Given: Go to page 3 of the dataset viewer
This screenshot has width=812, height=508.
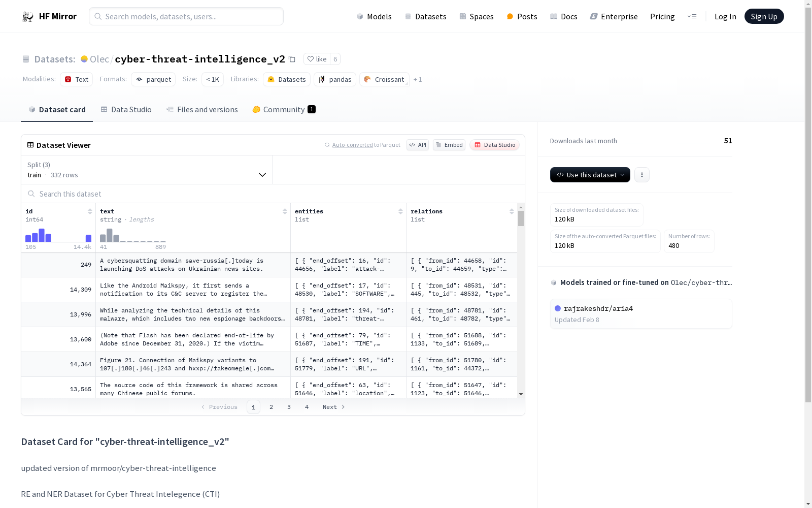Looking at the screenshot, I should pos(289,407).
